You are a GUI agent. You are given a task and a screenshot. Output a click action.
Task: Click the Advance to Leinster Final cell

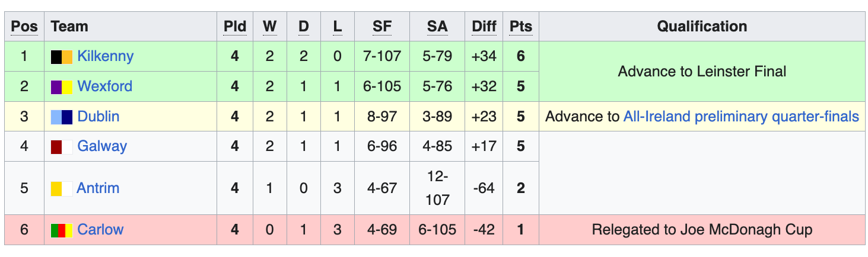pyautogui.click(x=701, y=72)
